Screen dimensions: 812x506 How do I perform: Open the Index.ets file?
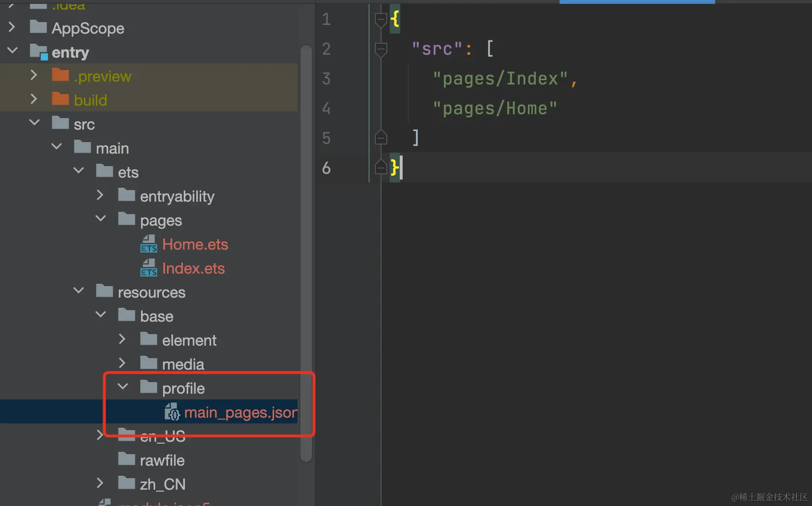(x=193, y=268)
